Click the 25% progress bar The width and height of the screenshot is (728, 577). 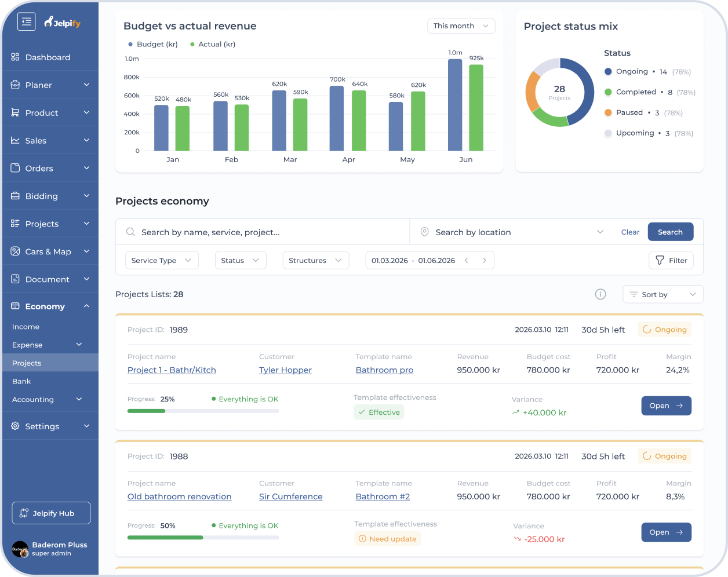point(203,411)
